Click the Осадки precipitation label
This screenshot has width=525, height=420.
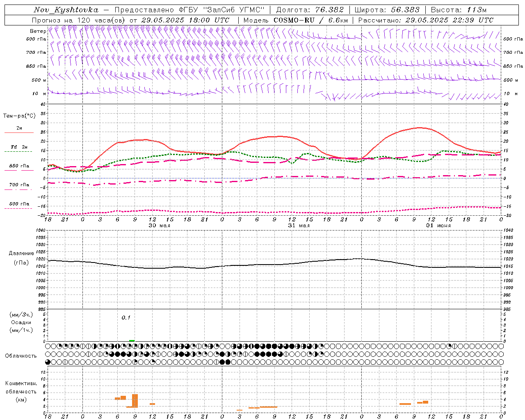21,322
